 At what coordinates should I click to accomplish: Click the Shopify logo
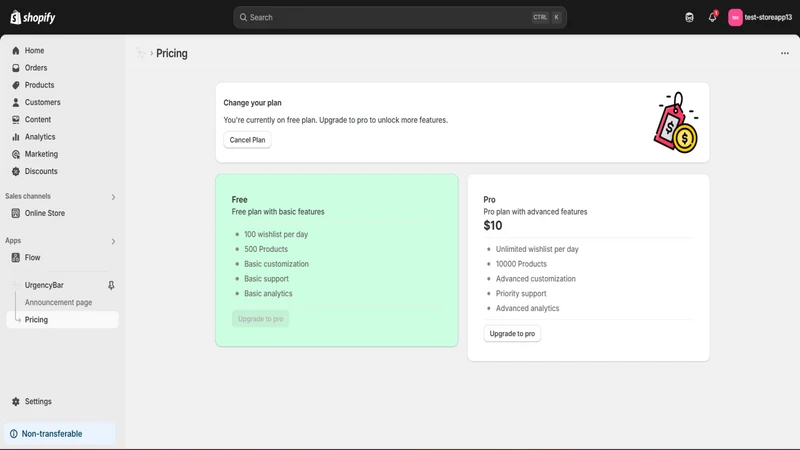(x=33, y=17)
